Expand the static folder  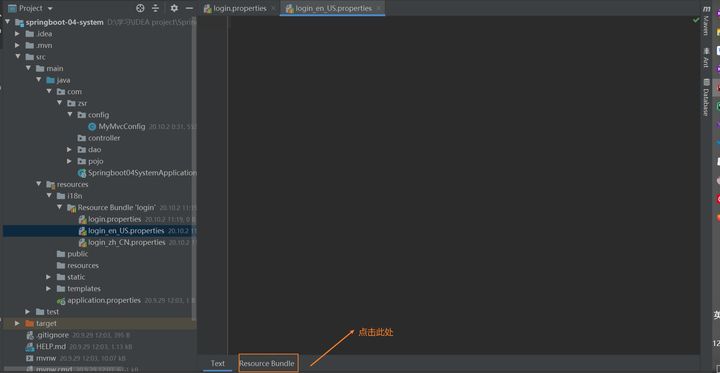click(49, 277)
